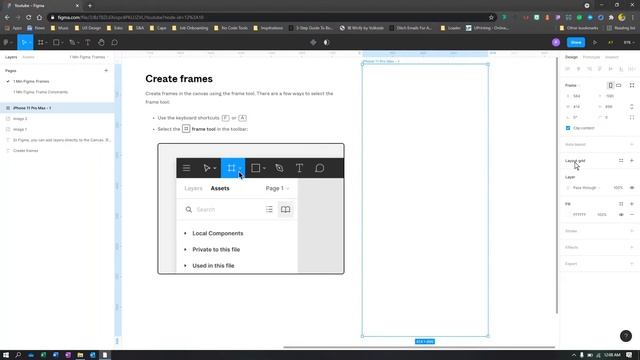
Task: Select the Rectangle shape tool
Action: (x=56, y=42)
